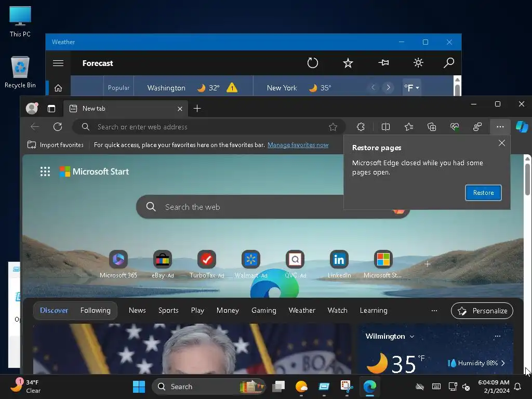Select New York in the popular cities bar
532x399 pixels.
282,88
